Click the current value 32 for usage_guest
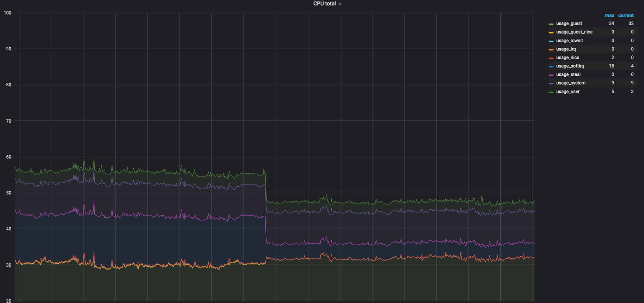Screen dimensions: 644x303 click(631, 24)
